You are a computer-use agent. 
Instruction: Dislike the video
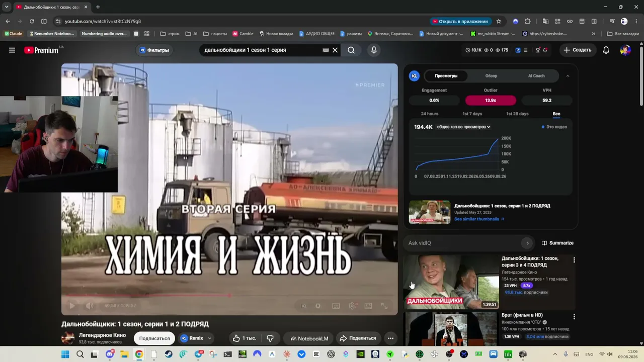tap(270, 338)
